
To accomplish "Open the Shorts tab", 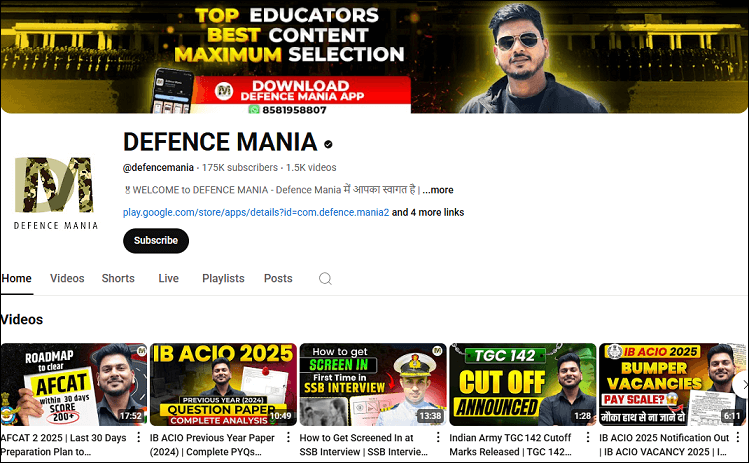I will coord(118,279).
